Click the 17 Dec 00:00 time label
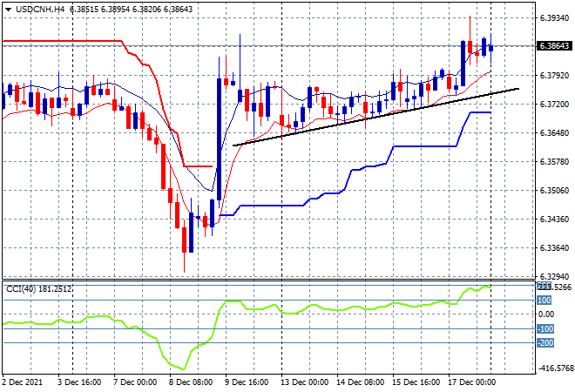Image resolution: width=575 pixels, height=392 pixels. coord(471,382)
